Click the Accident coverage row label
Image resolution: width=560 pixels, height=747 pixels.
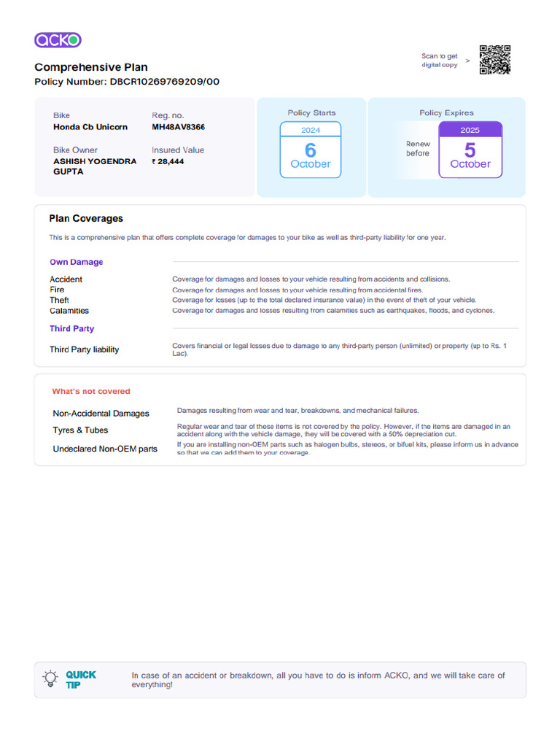(x=66, y=279)
